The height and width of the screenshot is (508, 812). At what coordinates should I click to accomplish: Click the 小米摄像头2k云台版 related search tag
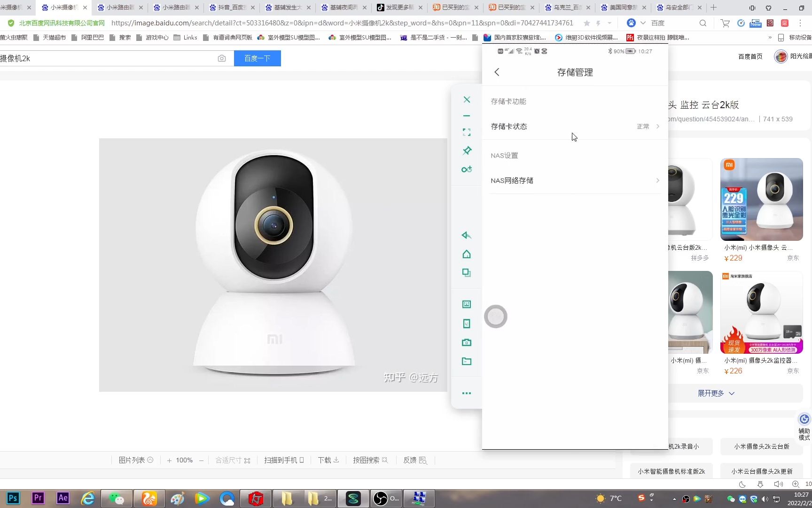(x=762, y=446)
